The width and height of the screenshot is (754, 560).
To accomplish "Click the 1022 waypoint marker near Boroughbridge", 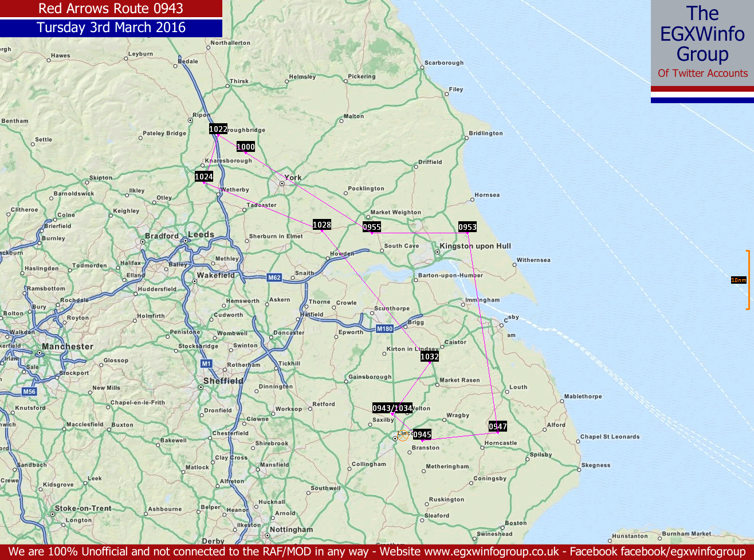I will [x=218, y=130].
